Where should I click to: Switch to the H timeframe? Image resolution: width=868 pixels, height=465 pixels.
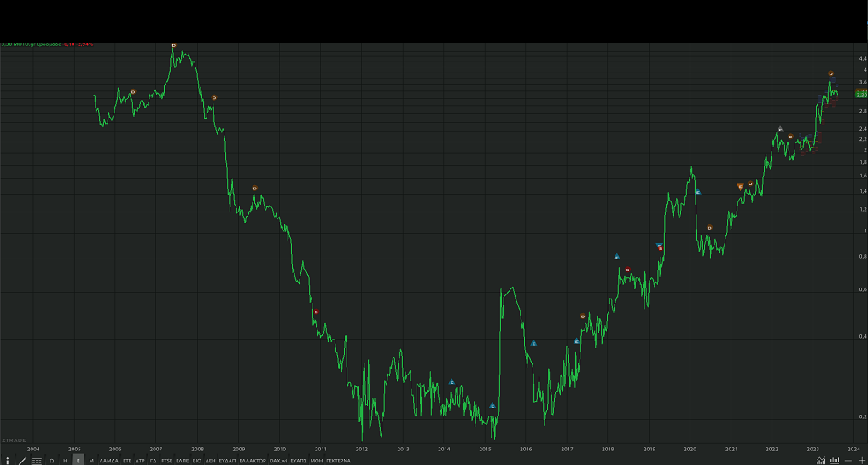point(65,461)
